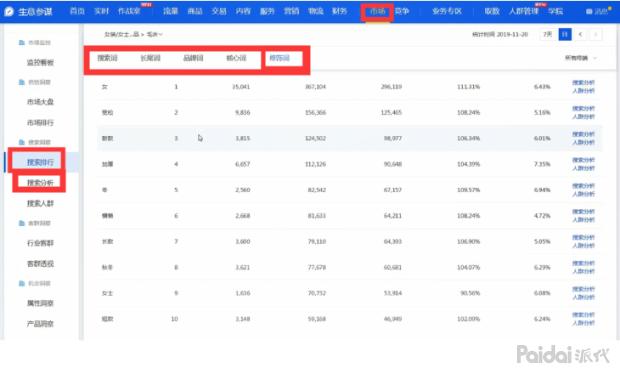Open the 消息 message icon

point(589,11)
